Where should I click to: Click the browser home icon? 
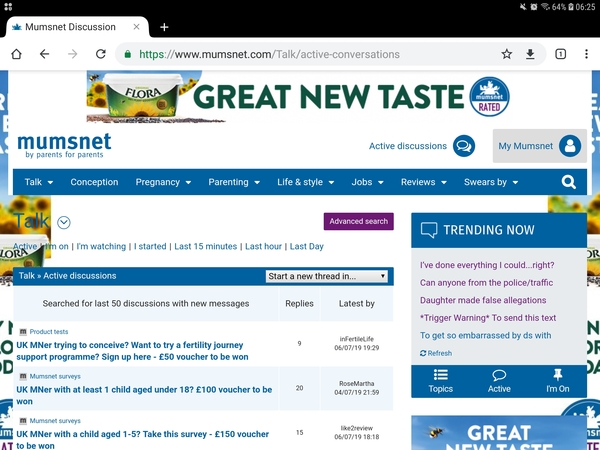click(16, 54)
